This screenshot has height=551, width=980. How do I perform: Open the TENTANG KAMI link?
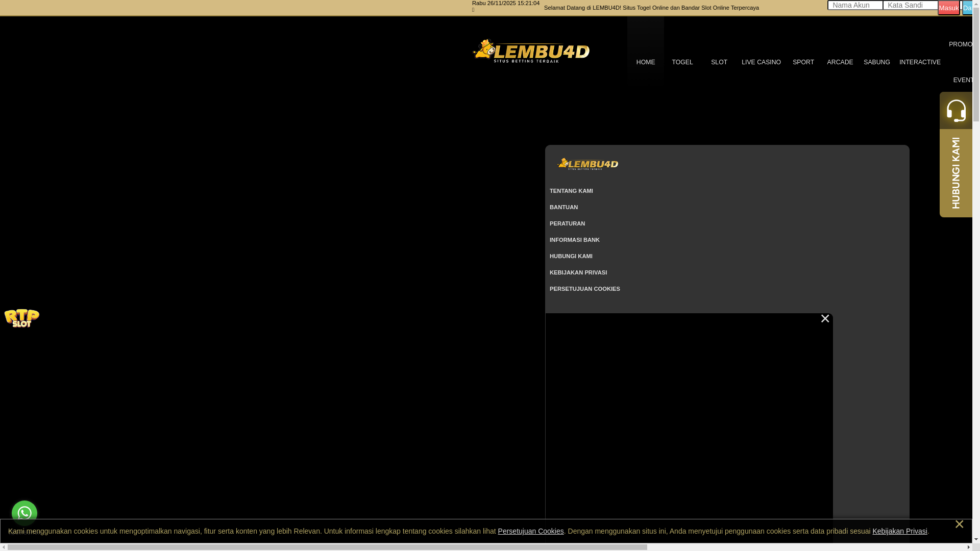[571, 191]
